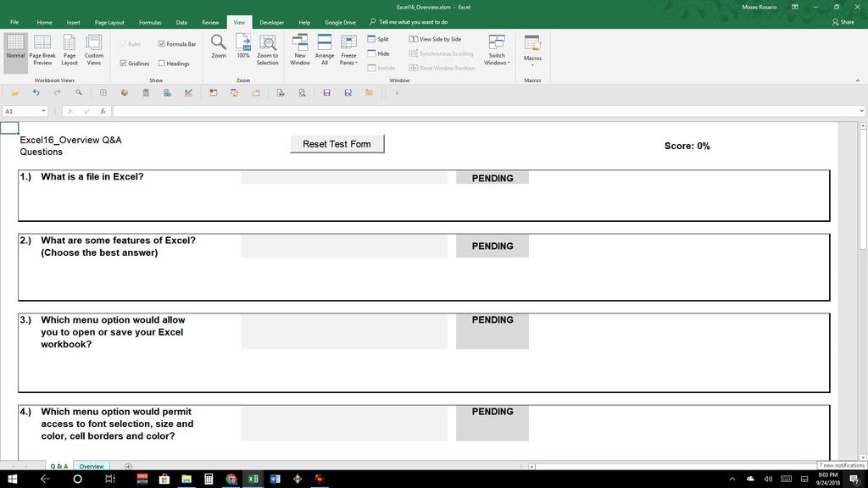Switch to the Data tab
Image resolution: width=868 pixels, height=488 pixels.
[x=181, y=22]
